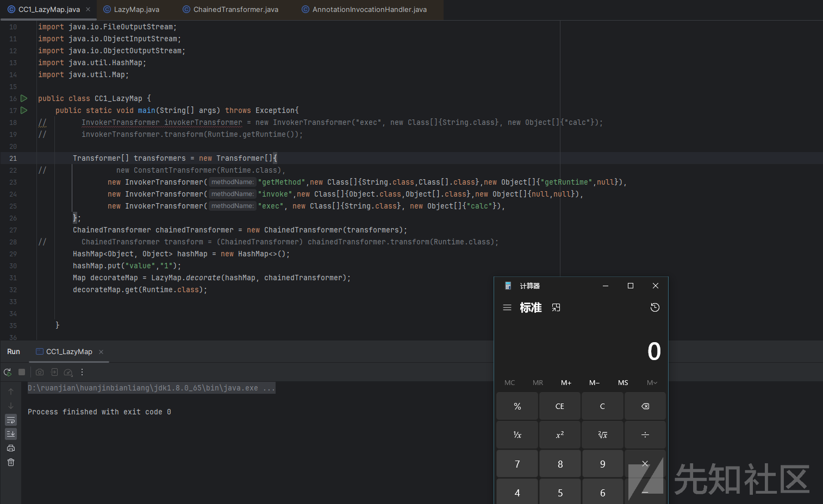
Task: Click the number 7 key
Action: point(518,464)
